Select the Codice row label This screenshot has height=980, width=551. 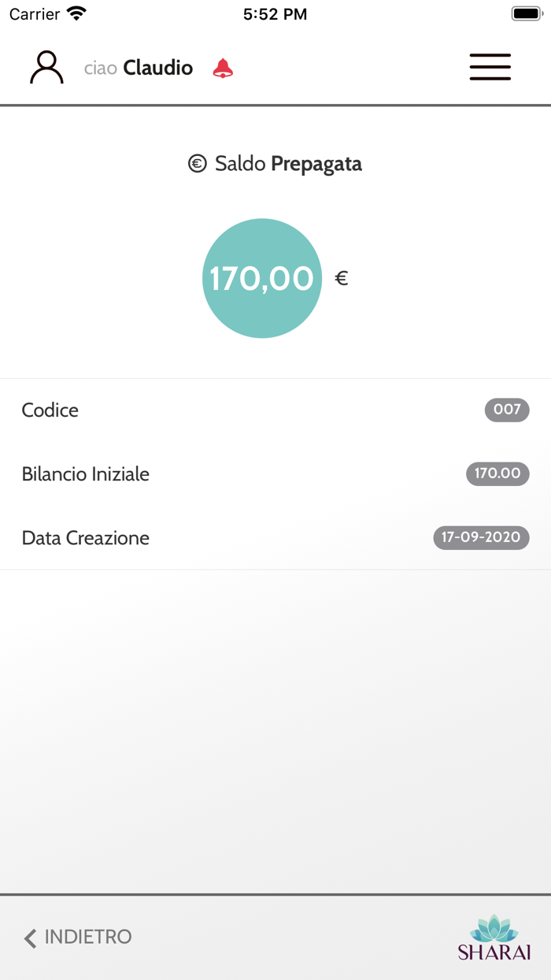[x=50, y=410]
